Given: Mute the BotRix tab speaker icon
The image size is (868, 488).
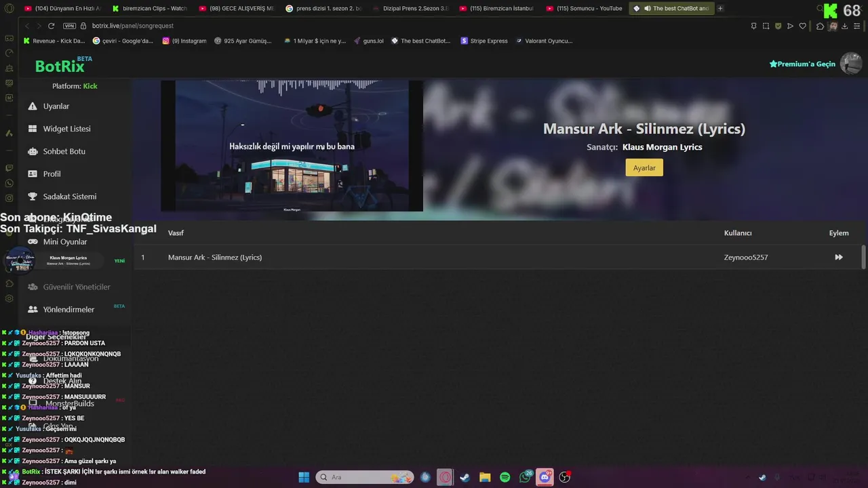Looking at the screenshot, I should (647, 9).
